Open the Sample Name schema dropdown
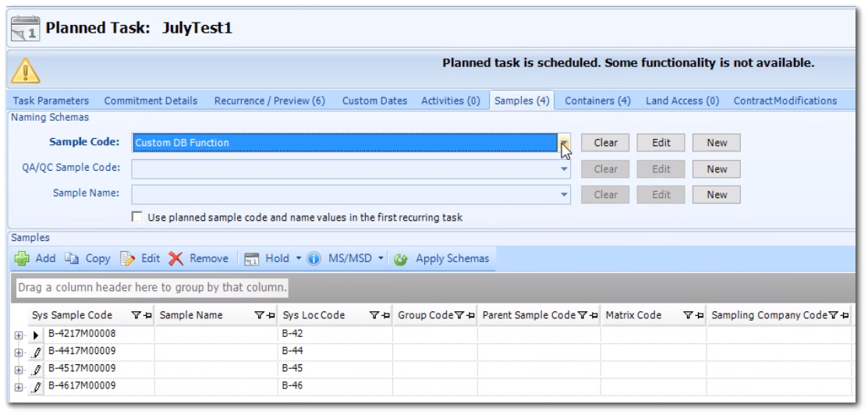868x415 pixels. coord(564,194)
